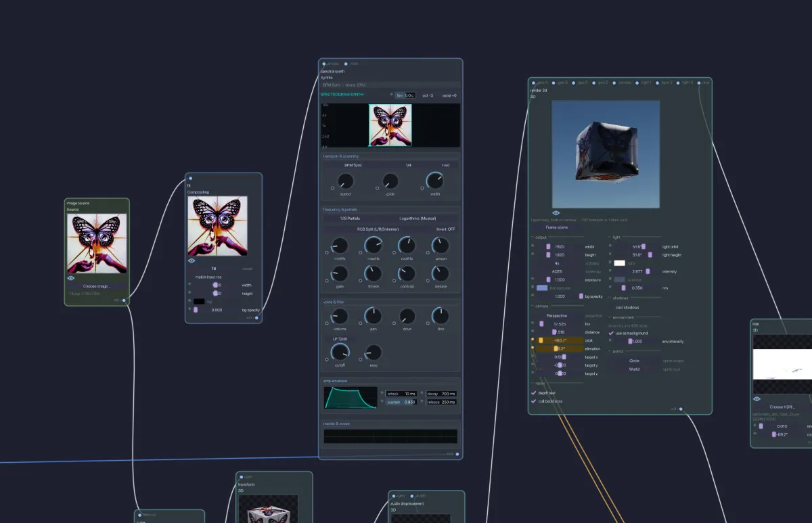Click the detune knob
The height and width of the screenshot is (523, 812).
coord(441,273)
